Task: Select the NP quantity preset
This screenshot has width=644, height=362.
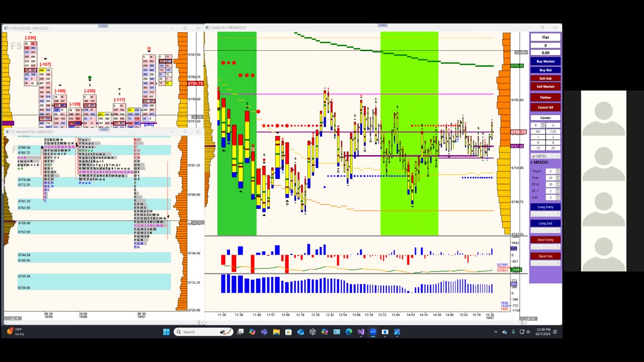Action: click(x=538, y=131)
